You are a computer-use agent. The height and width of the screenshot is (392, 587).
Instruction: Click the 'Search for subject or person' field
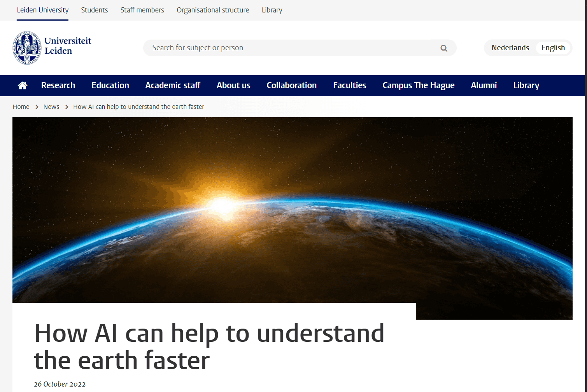tap(272, 47)
